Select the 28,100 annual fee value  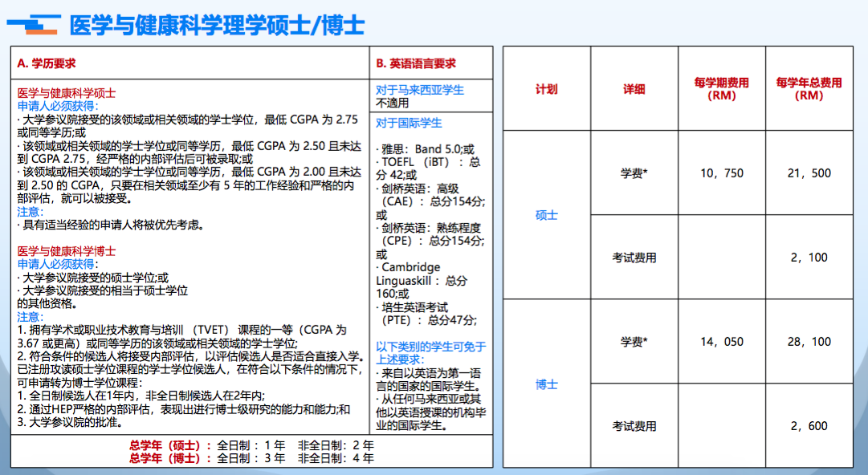[x=809, y=342]
